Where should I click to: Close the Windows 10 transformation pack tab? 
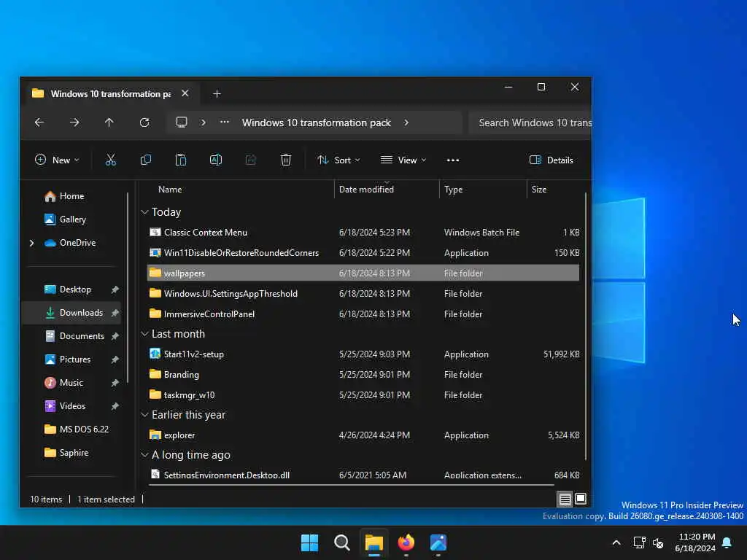[185, 93]
